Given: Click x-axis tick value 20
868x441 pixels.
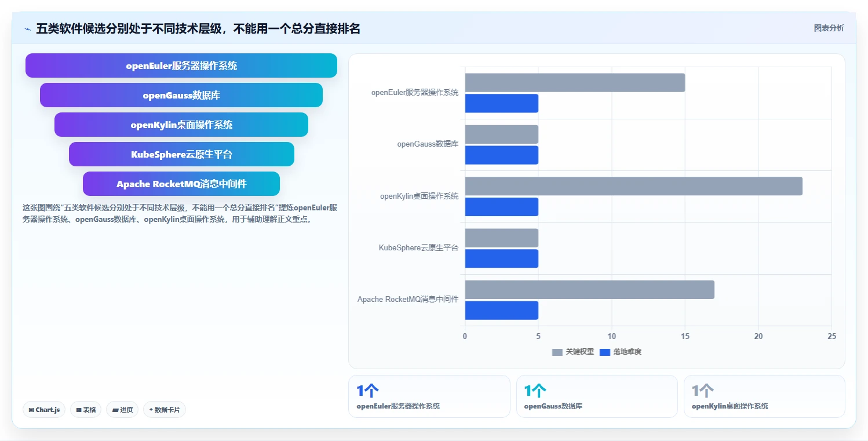Looking at the screenshot, I should (758, 336).
